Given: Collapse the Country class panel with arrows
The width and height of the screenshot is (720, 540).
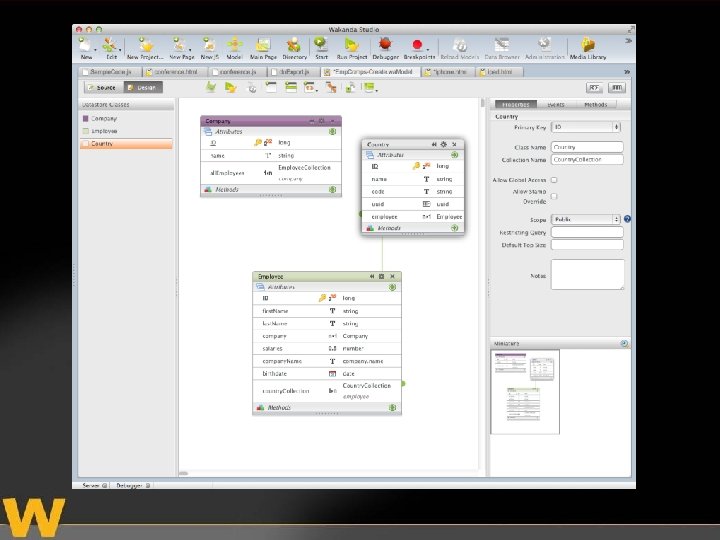Looking at the screenshot, I should point(434,144).
